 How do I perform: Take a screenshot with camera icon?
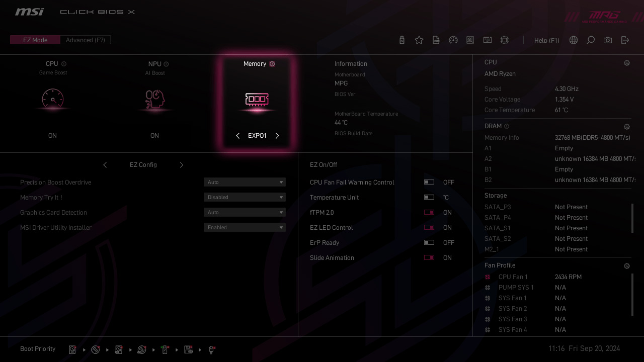point(608,40)
